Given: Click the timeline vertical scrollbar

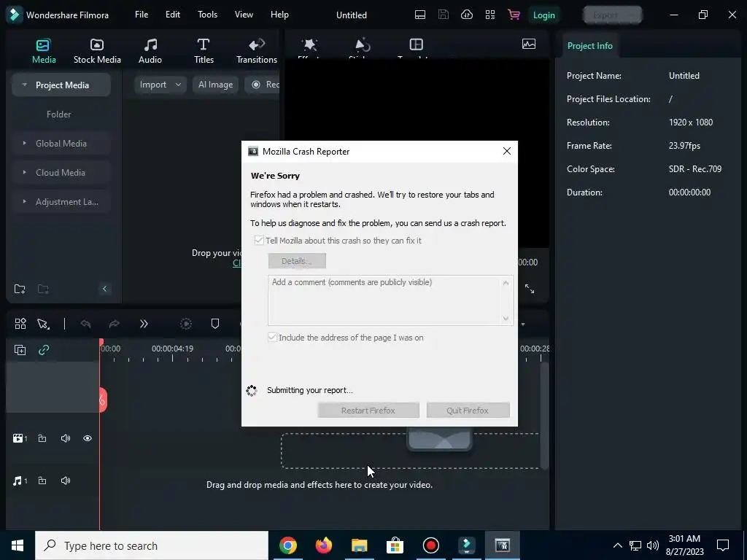Looking at the screenshot, I should point(544,416).
